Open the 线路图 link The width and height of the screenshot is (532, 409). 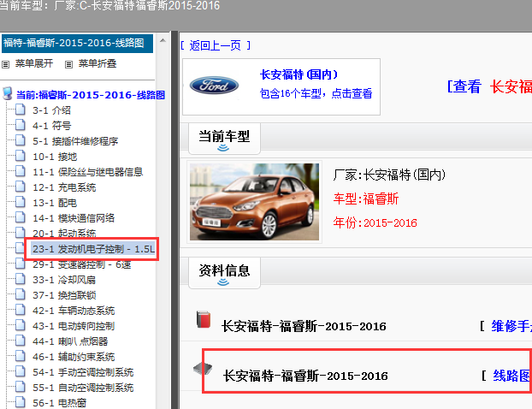click(512, 376)
